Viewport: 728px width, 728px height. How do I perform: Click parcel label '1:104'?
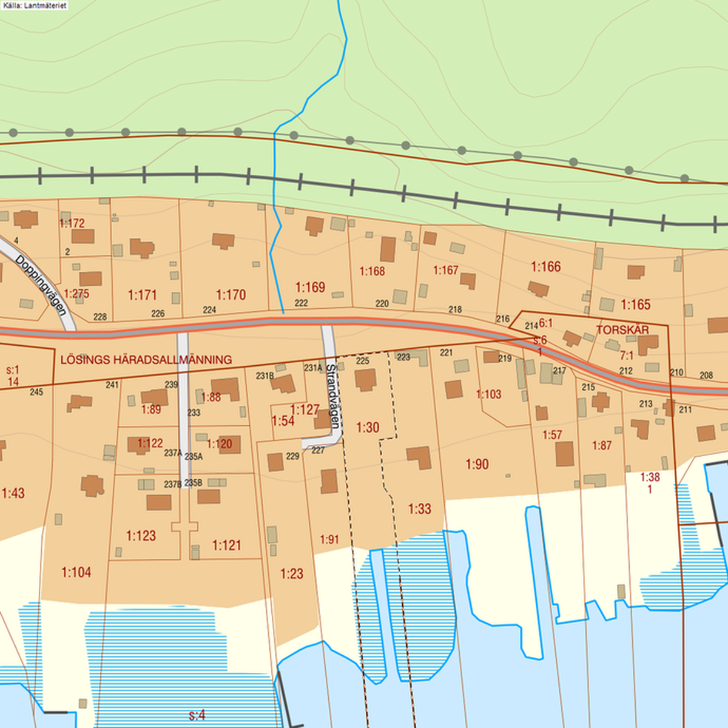[76, 572]
